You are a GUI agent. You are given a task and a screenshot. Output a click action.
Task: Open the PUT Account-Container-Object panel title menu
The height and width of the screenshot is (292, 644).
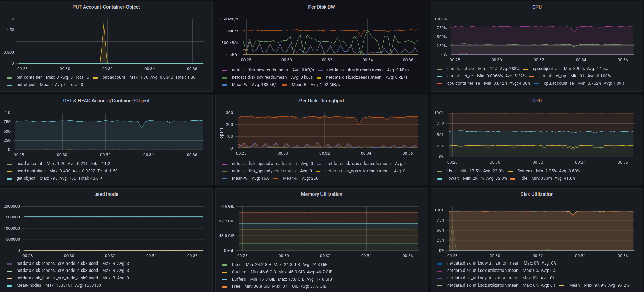click(106, 7)
